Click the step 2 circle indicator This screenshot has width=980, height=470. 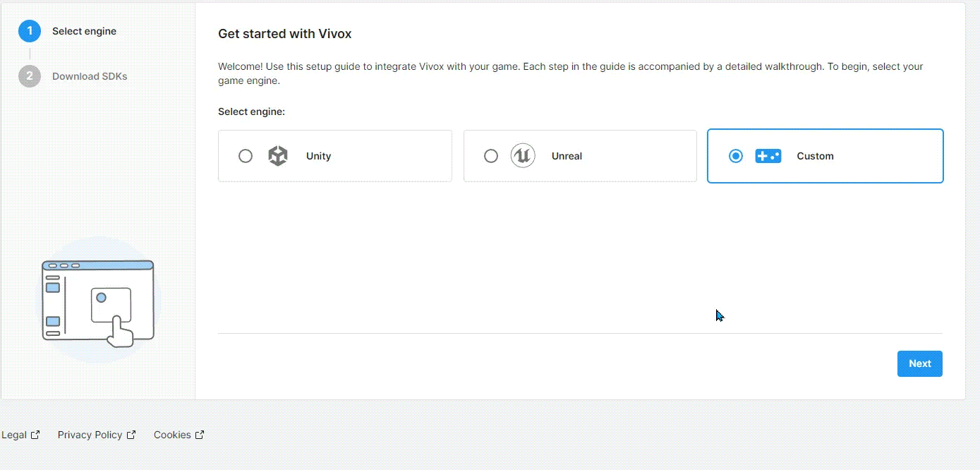29,76
